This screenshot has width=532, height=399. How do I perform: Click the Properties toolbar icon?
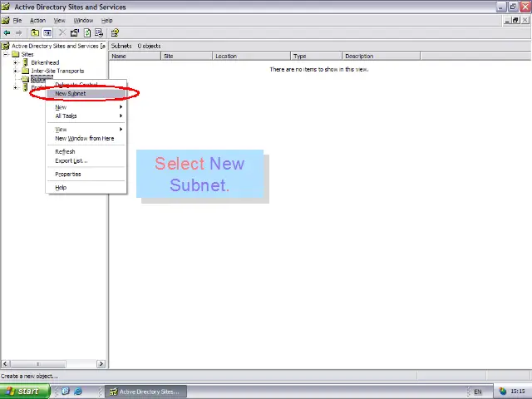pos(74,33)
